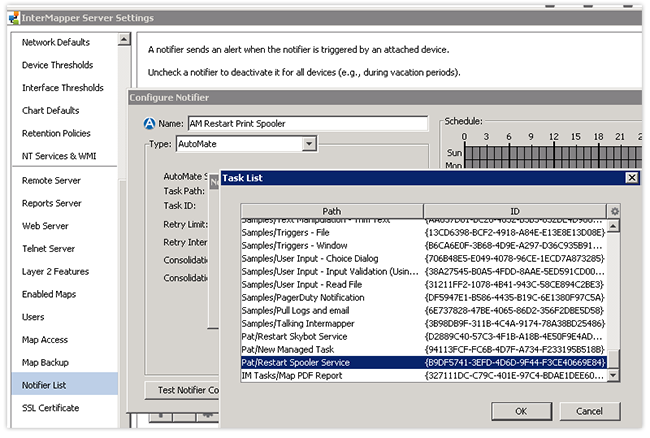Click ID starting {6E737828-47BE
This screenshot has width=650, height=438.
[x=514, y=311]
